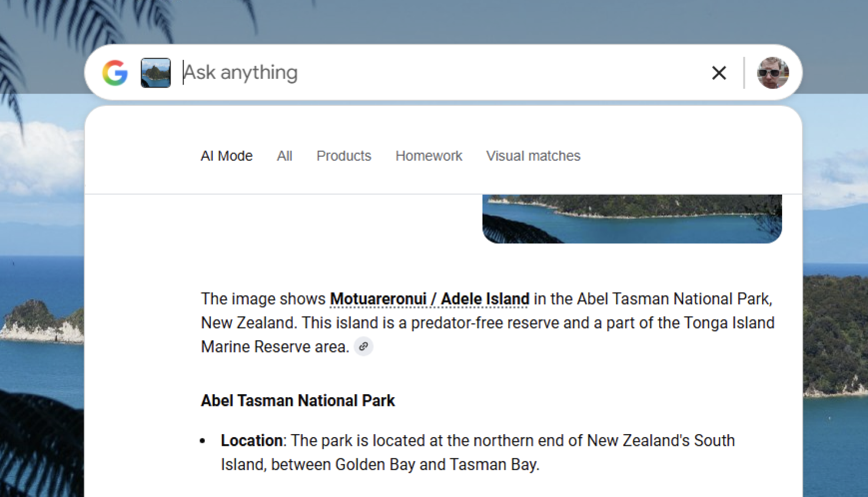The height and width of the screenshot is (497, 868).
Task: Click the source link icon after Marine Reserve area
Action: pyautogui.click(x=364, y=347)
